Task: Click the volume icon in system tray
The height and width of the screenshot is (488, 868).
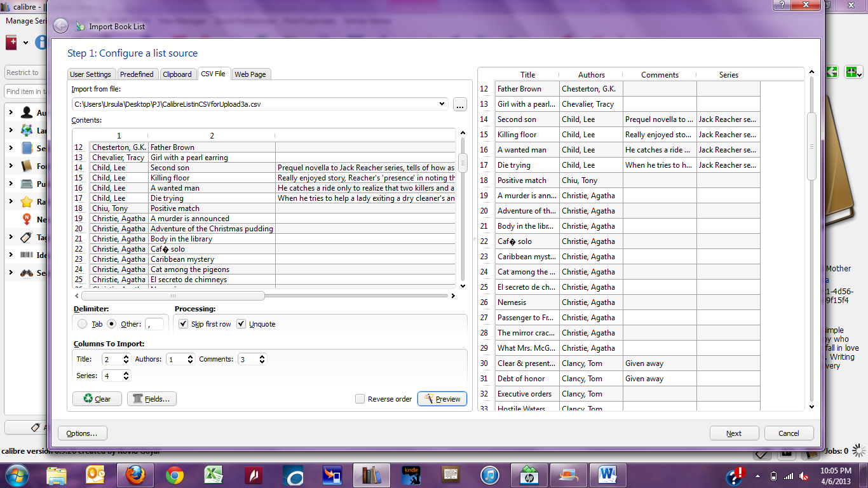Action: (x=804, y=475)
